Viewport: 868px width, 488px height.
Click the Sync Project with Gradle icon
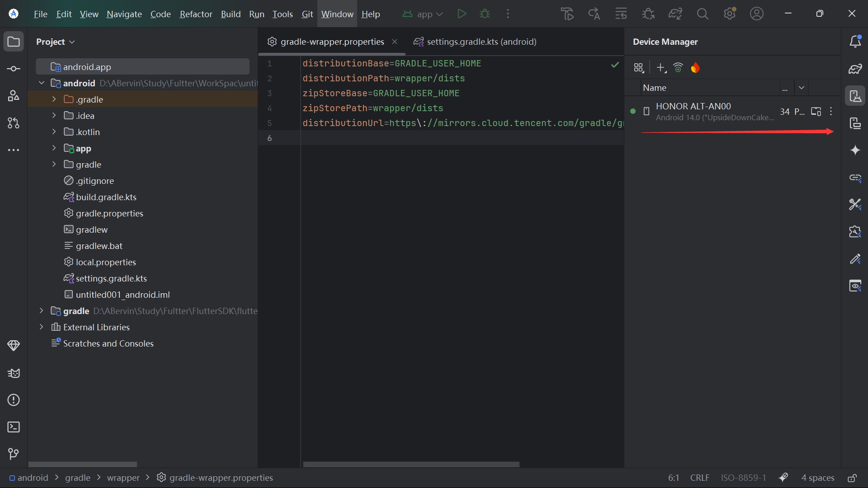(675, 14)
